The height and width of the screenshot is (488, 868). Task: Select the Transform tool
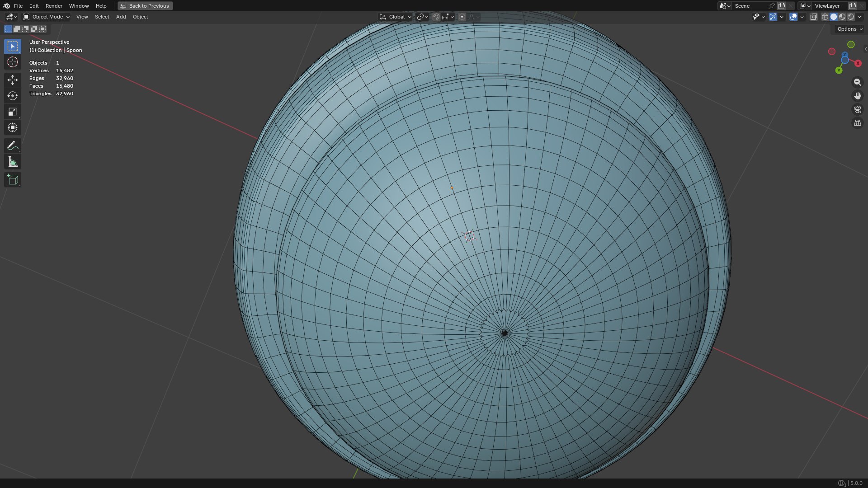pos(13,127)
